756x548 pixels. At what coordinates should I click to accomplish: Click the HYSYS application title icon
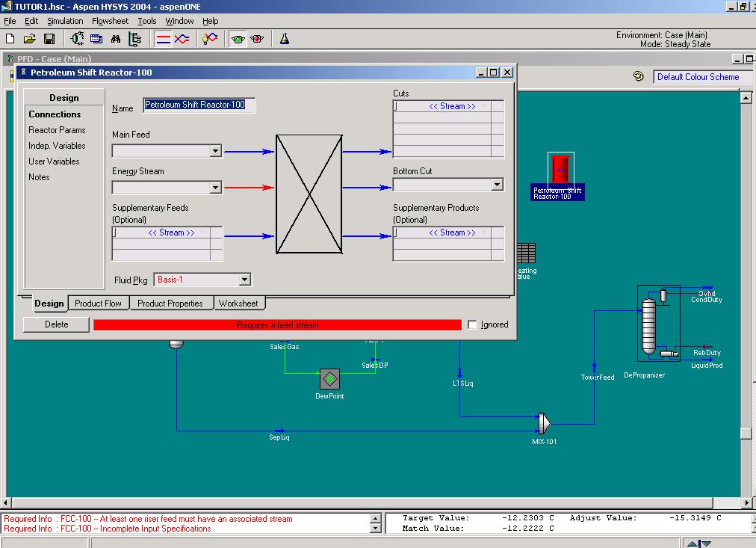coord(7,6)
